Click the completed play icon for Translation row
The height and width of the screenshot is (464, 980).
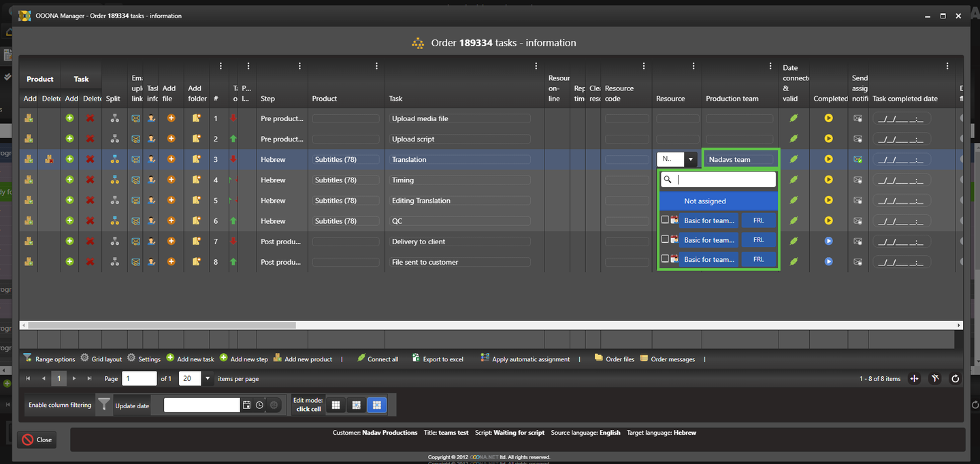click(x=828, y=159)
